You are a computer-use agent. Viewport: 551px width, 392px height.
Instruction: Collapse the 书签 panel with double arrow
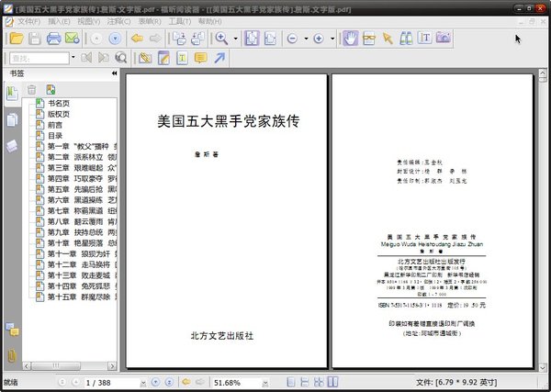[x=114, y=73]
